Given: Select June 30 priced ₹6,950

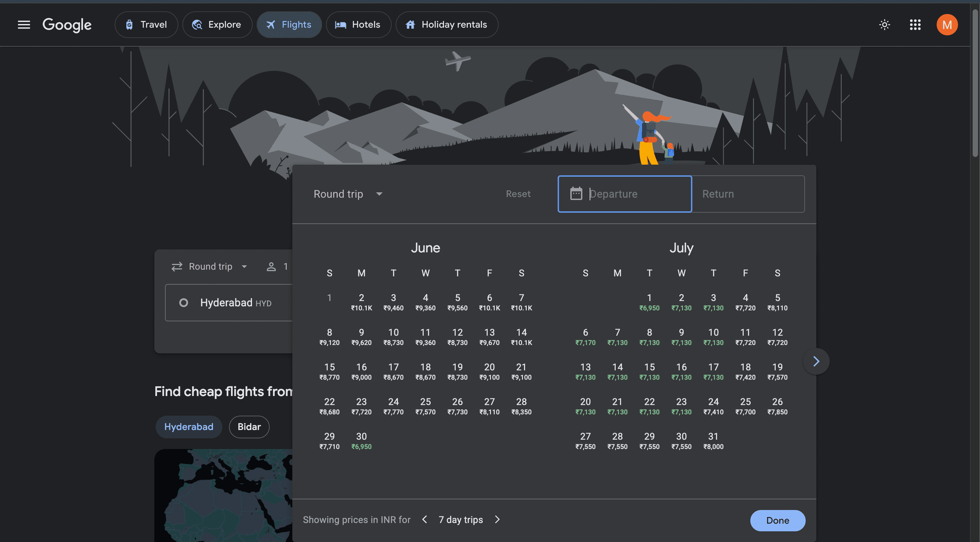Looking at the screenshot, I should click(x=361, y=440).
